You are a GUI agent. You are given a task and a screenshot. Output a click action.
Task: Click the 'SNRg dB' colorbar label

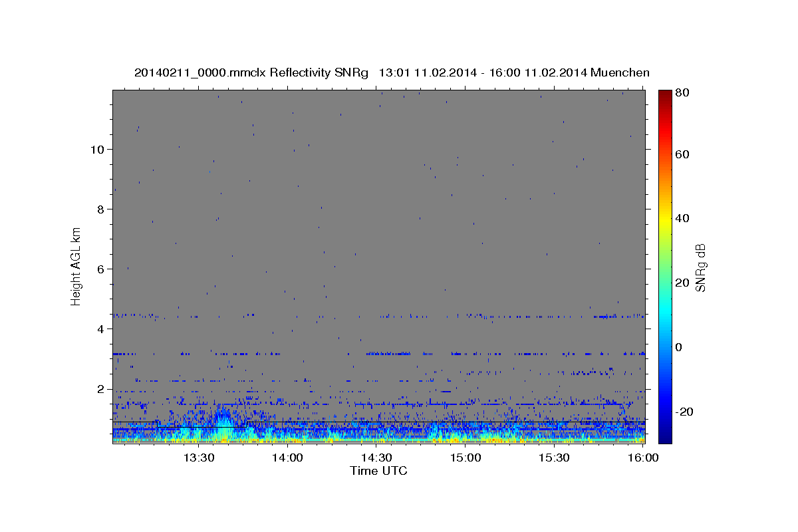tap(700, 267)
